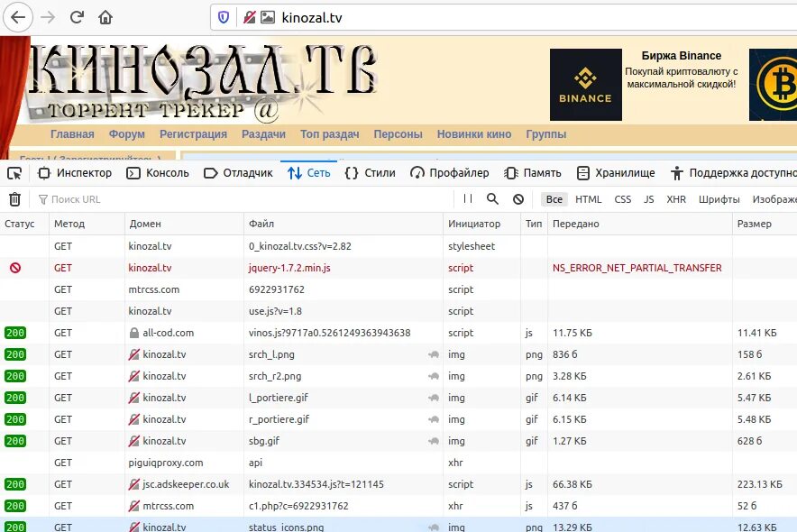Viewport: 797px width, 532px height.
Task: Switch to the Отладчик tab
Action: tap(238, 173)
